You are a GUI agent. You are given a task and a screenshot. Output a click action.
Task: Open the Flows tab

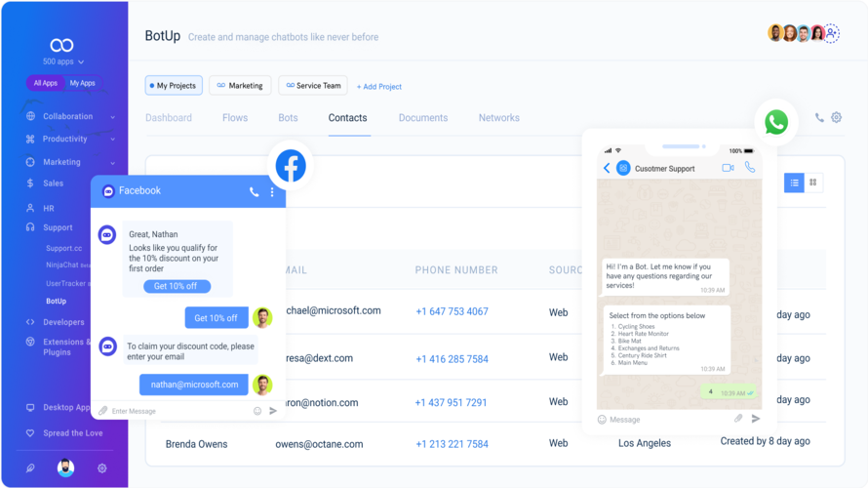point(235,118)
